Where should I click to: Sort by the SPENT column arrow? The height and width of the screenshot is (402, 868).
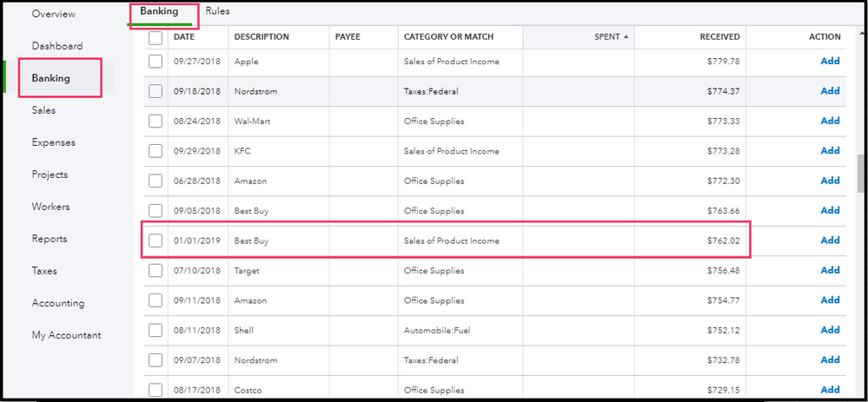click(624, 37)
